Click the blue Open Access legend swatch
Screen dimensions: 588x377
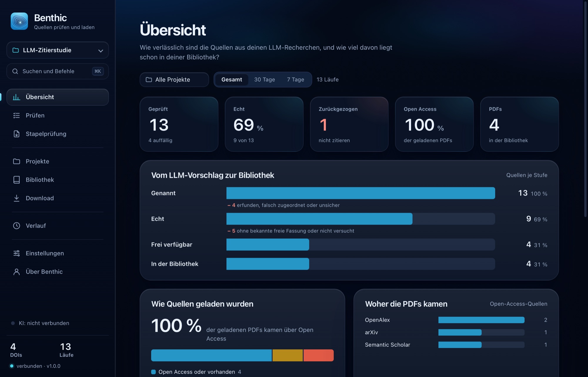pyautogui.click(x=153, y=372)
